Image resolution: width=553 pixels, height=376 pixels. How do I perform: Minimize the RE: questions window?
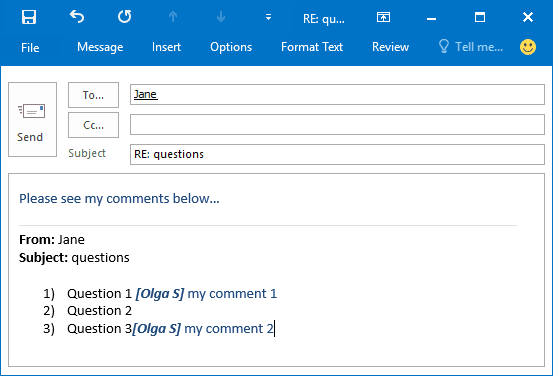(431, 19)
